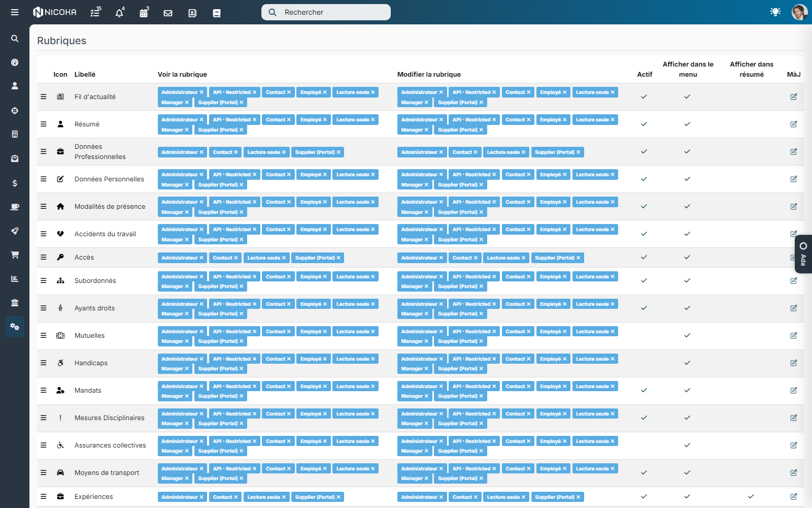The image size is (812, 508).
Task: Open the shopping cart sidebar icon
Action: 15,255
